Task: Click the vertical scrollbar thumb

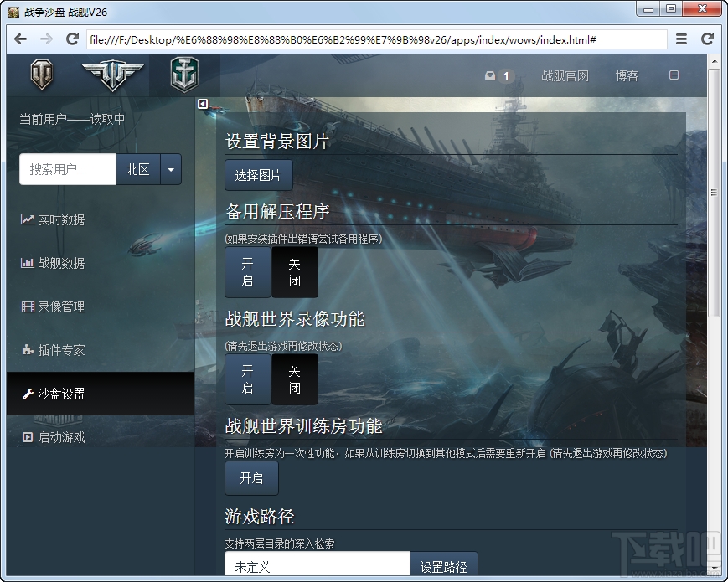Action: (714, 193)
